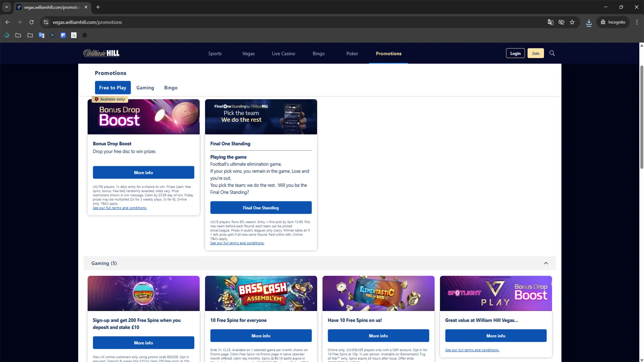Click the translate page icon

(x=550, y=22)
